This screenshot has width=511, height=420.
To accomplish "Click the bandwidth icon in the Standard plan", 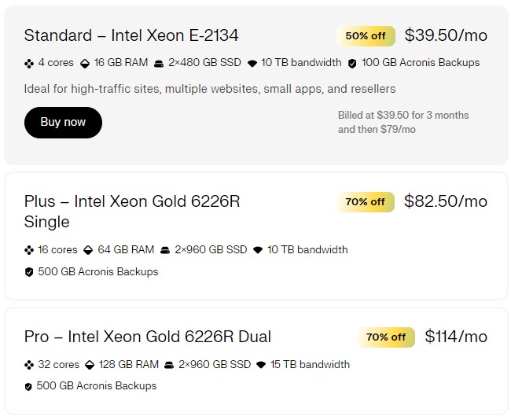I will tap(252, 63).
